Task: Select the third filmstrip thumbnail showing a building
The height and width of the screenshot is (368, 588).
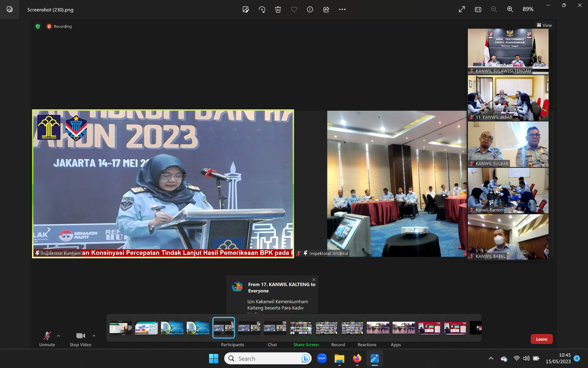Action: click(172, 328)
